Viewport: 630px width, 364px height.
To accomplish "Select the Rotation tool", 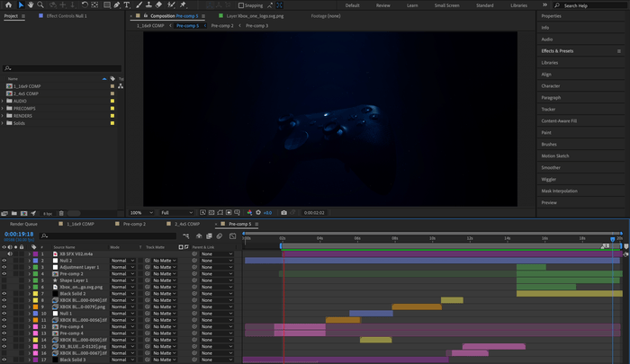I will point(85,4).
